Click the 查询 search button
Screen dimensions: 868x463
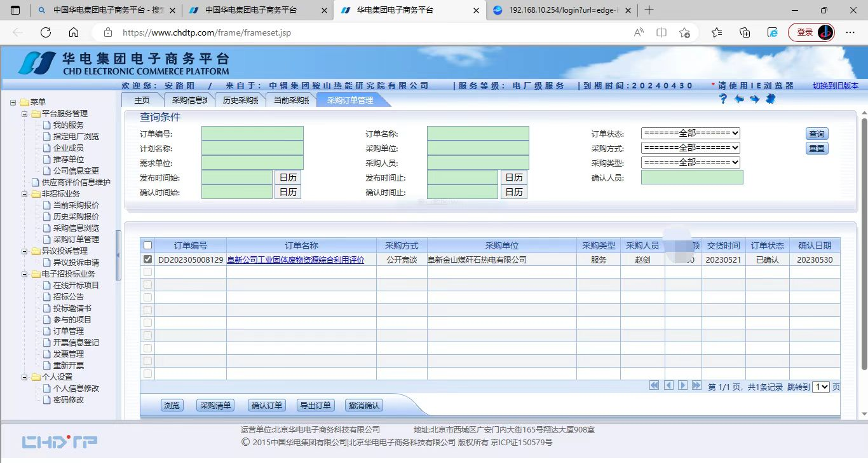tap(817, 134)
